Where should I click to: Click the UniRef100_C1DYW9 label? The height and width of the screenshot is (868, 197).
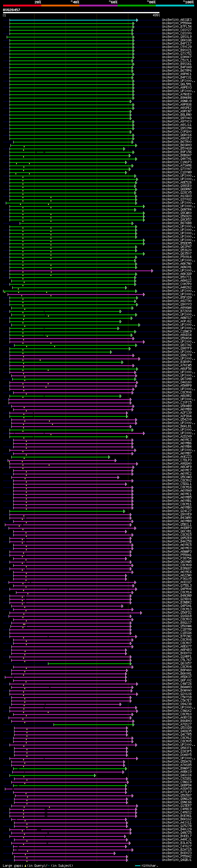(x=177, y=172)
